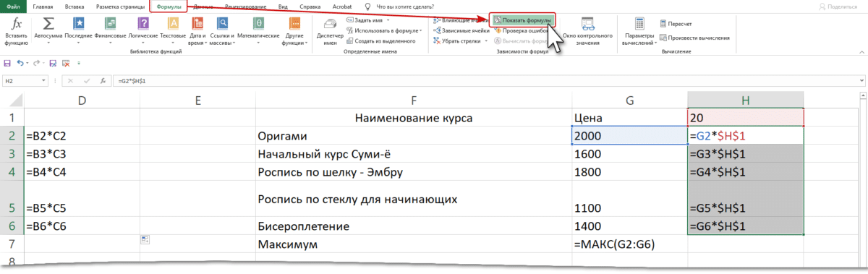Open Окно контрольного значения
Viewport: 868px width, 274px height.
587,30
